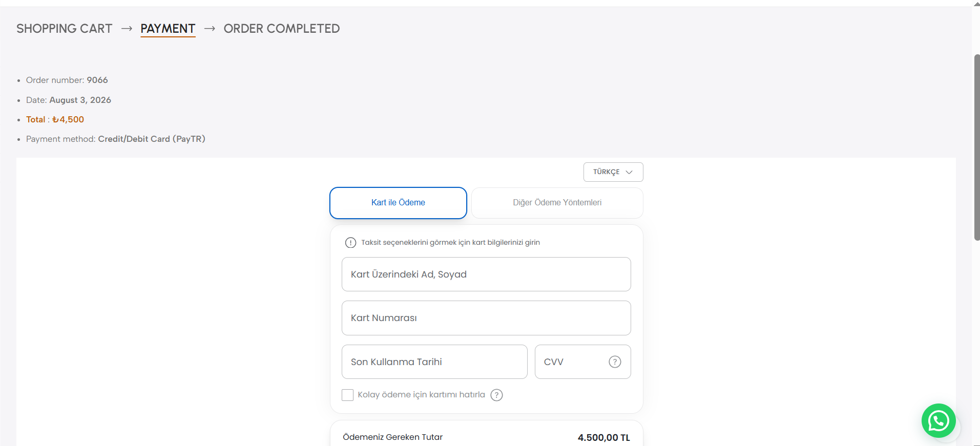Focus the CVV input field
The width and height of the screenshot is (980, 446).
coord(583,362)
